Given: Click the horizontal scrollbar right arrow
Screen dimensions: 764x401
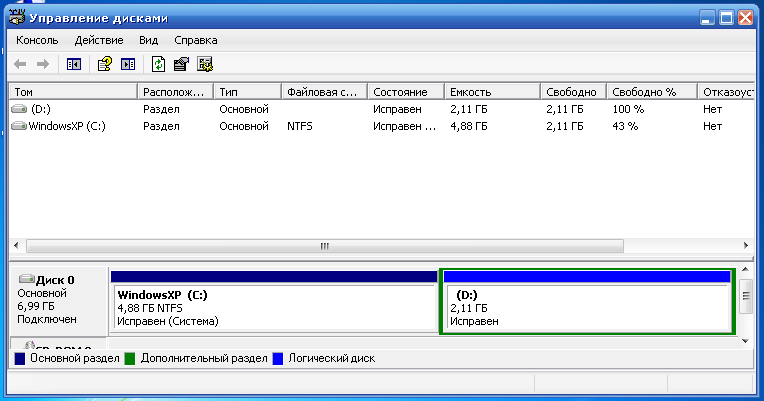Looking at the screenshot, I should pyautogui.click(x=745, y=246).
